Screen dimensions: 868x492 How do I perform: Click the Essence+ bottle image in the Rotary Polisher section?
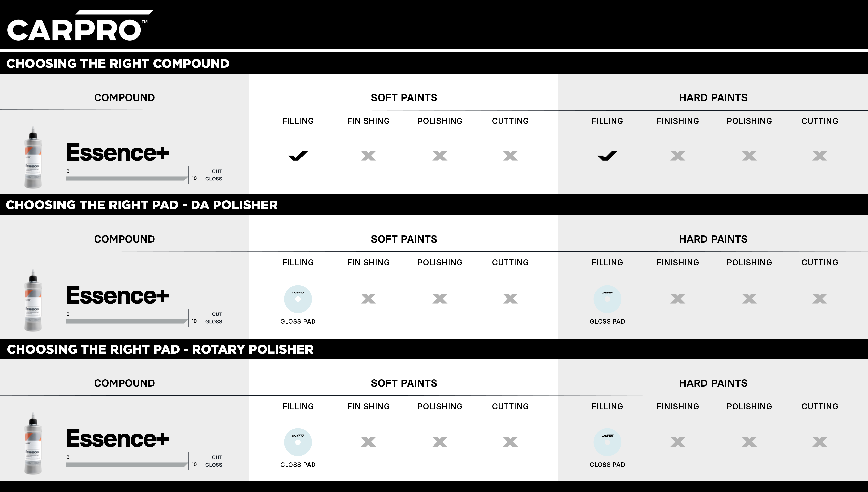pos(33,443)
